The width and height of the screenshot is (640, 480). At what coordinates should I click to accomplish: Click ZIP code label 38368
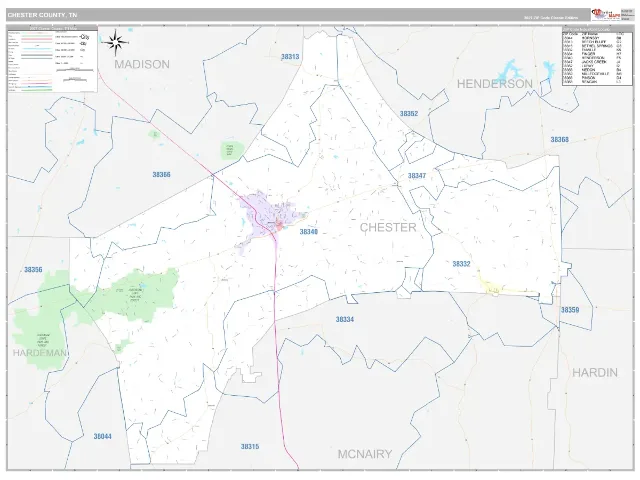click(x=559, y=140)
